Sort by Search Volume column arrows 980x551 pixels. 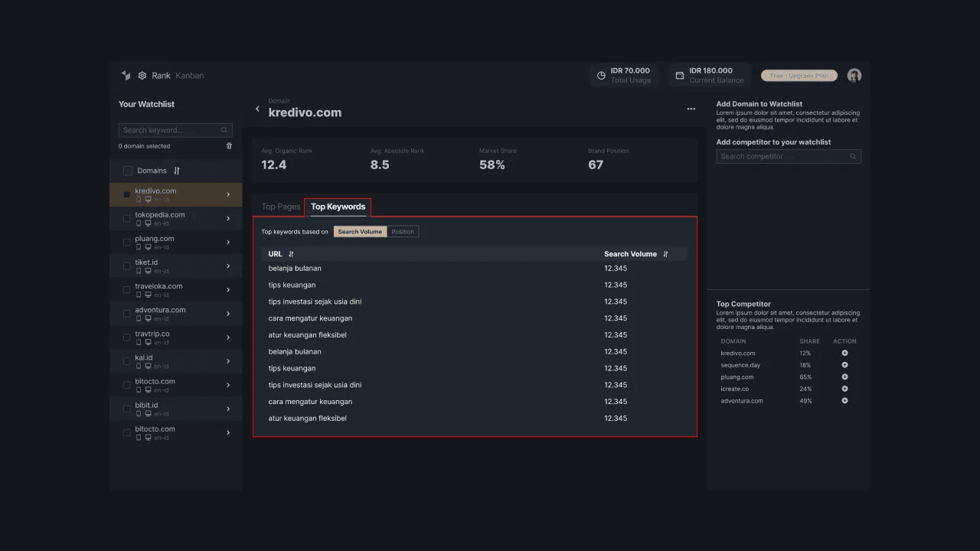(665, 254)
